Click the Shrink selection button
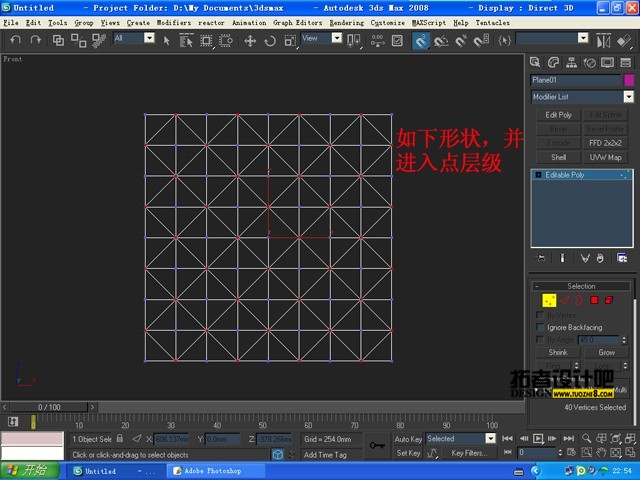Image resolution: width=640 pixels, height=480 pixels. [558, 352]
